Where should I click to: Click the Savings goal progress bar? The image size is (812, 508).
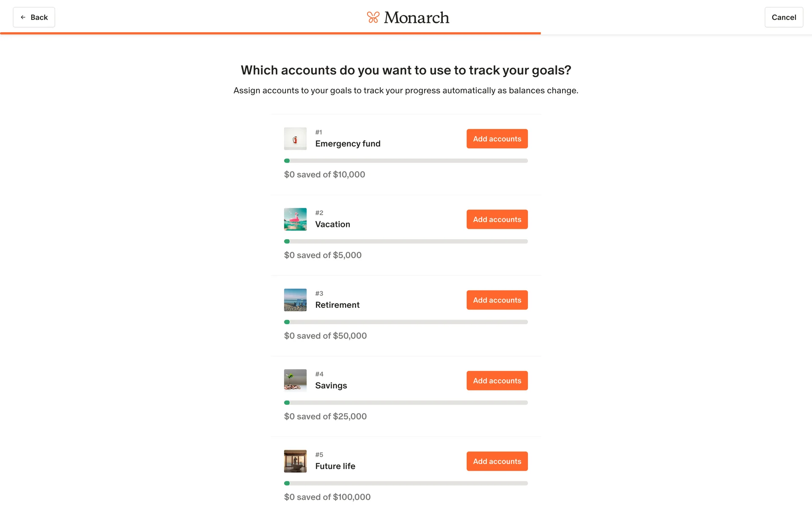point(406,403)
